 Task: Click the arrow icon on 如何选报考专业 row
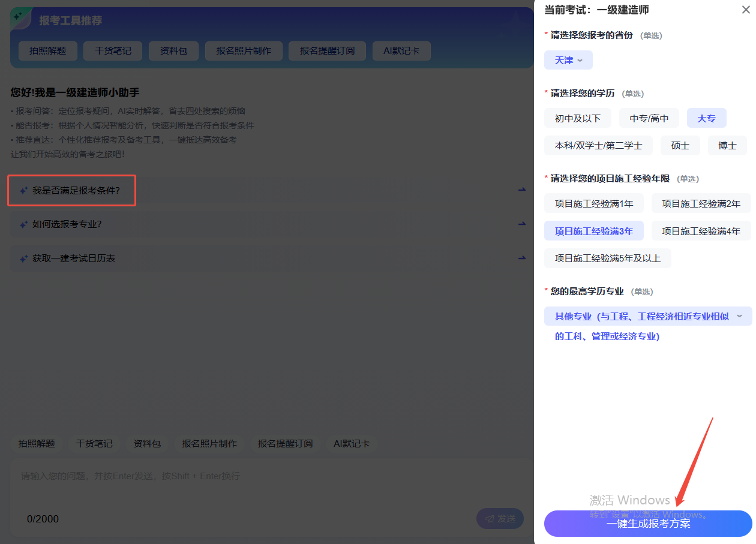pyautogui.click(x=521, y=224)
